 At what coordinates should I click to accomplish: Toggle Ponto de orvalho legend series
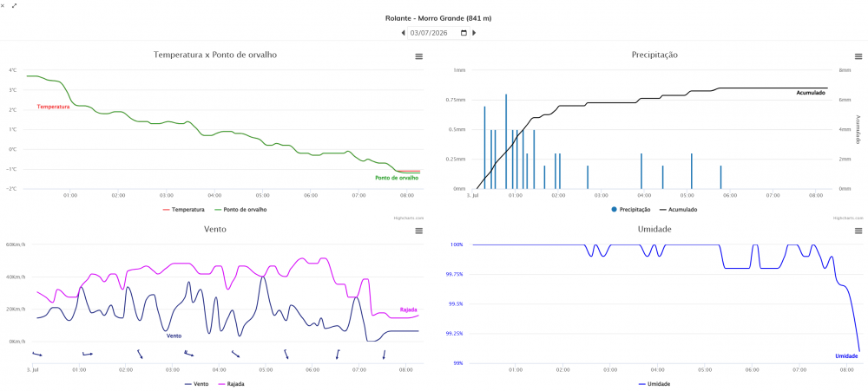tap(240, 210)
